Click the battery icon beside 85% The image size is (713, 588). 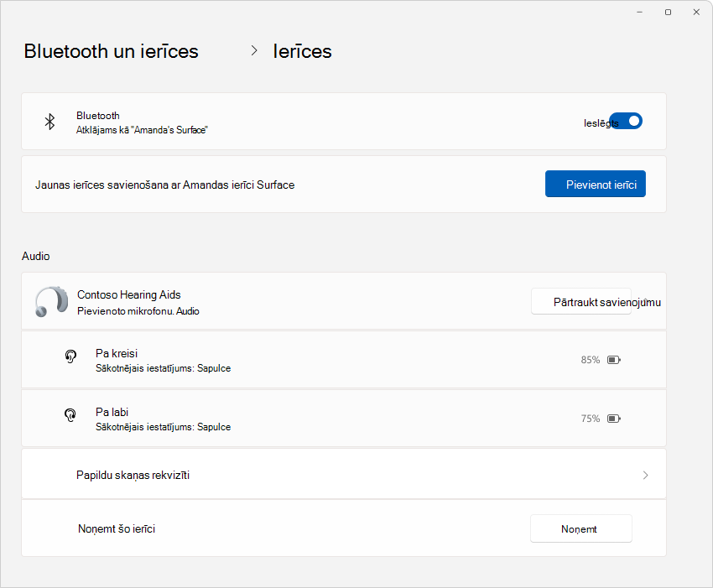(614, 360)
